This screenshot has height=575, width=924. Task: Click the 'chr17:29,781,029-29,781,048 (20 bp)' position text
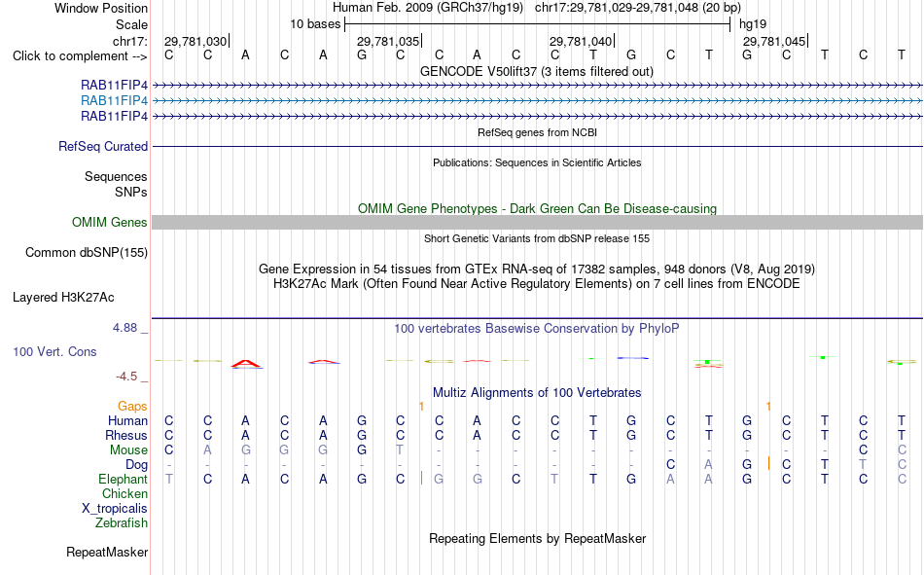(638, 8)
